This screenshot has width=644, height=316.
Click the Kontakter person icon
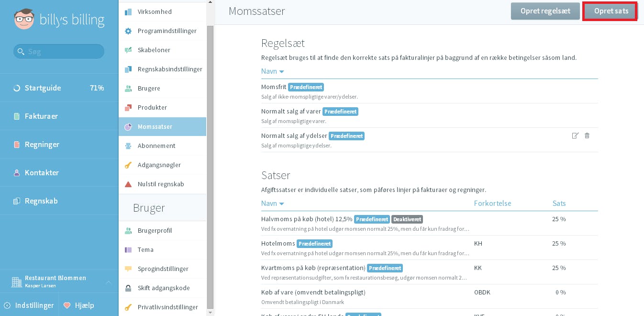click(x=17, y=173)
